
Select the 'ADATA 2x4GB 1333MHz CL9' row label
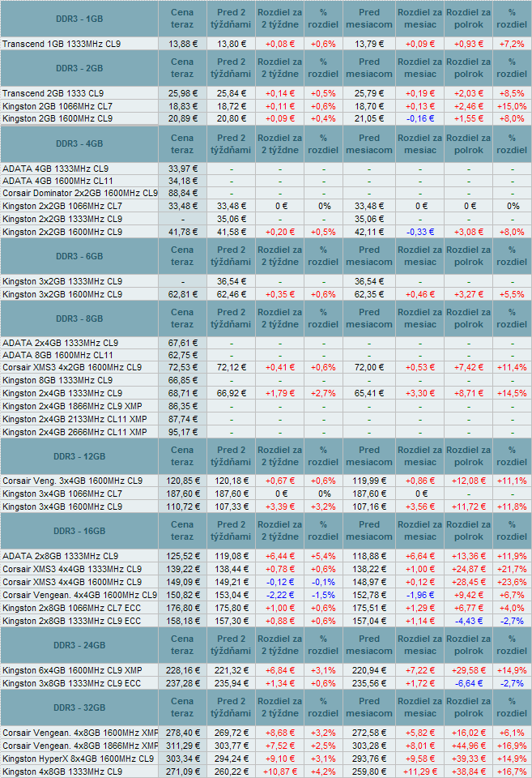click(60, 343)
